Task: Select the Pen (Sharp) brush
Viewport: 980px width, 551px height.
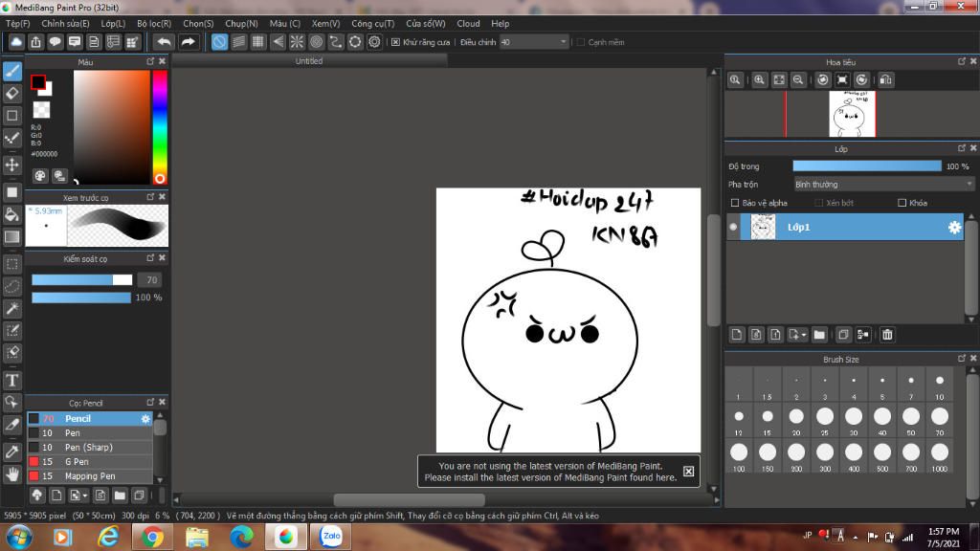Action: pyautogui.click(x=89, y=448)
